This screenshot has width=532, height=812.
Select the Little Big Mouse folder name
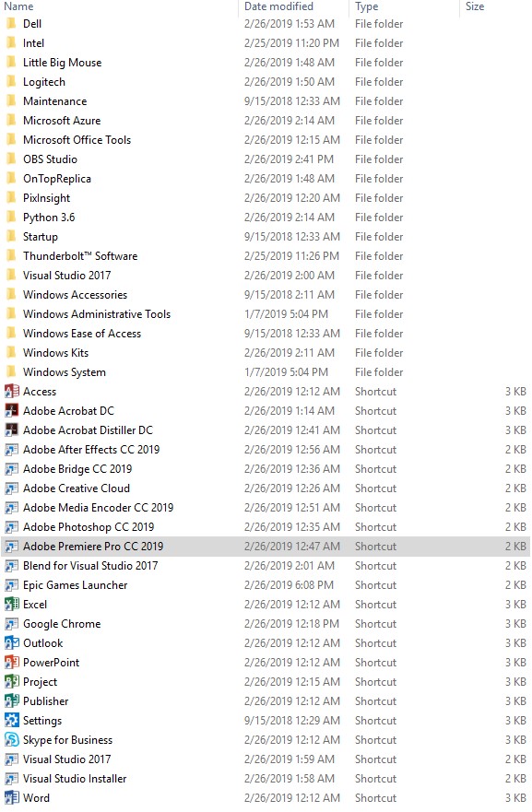(x=62, y=63)
